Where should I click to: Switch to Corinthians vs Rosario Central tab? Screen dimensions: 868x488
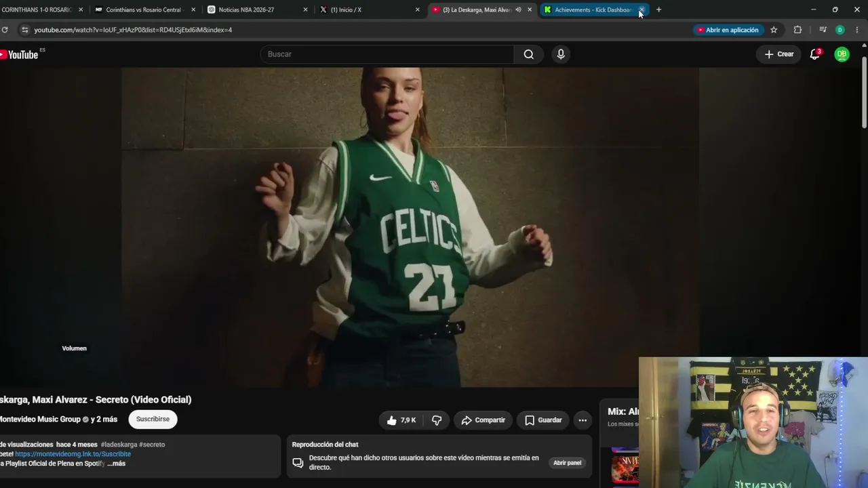[x=143, y=9]
